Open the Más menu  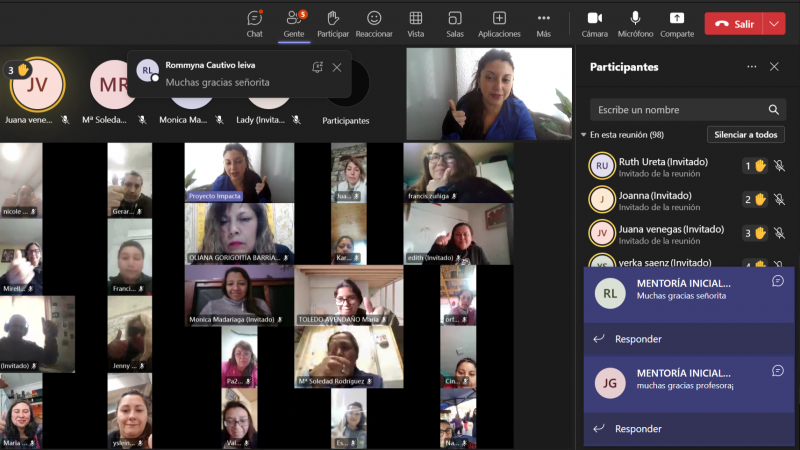(543, 23)
